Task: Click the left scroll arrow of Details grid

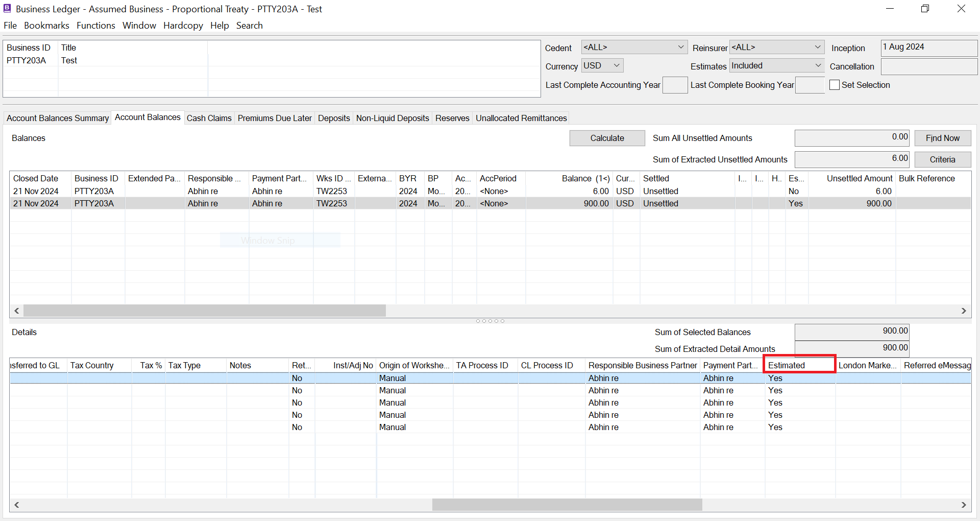Action: pyautogui.click(x=17, y=505)
